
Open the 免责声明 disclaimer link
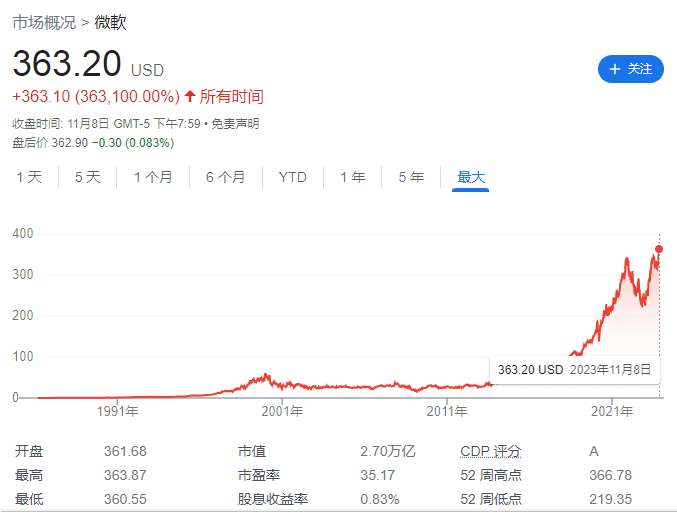tap(235, 124)
